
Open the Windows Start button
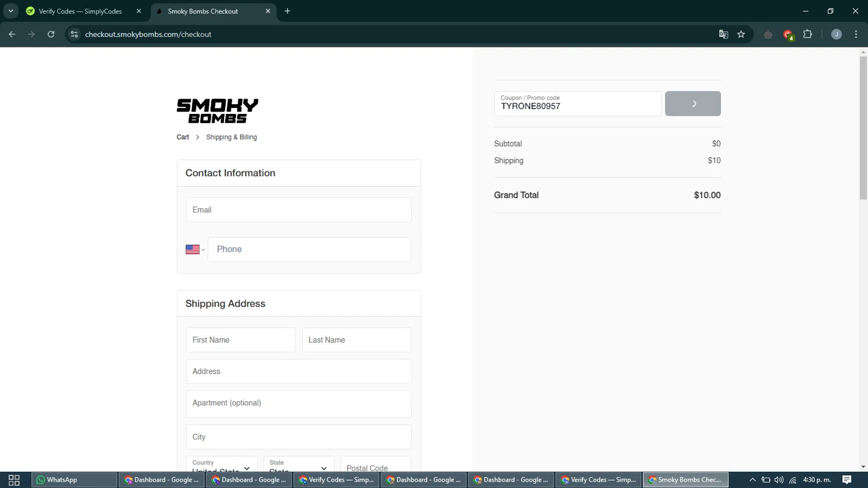tap(14, 480)
